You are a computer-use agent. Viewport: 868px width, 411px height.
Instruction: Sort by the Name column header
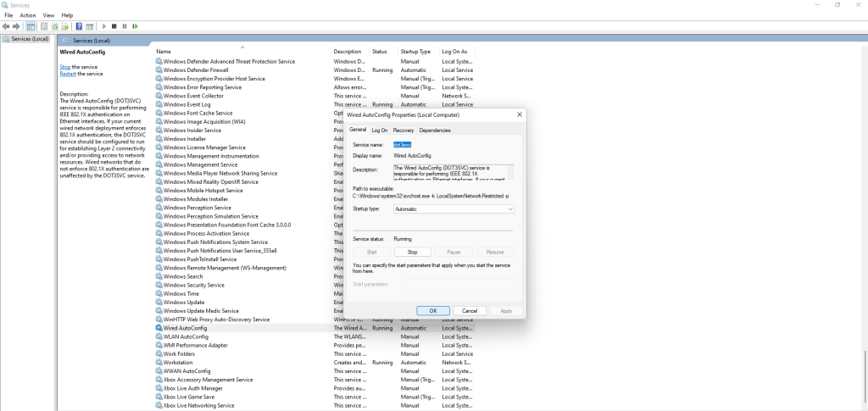click(242, 52)
